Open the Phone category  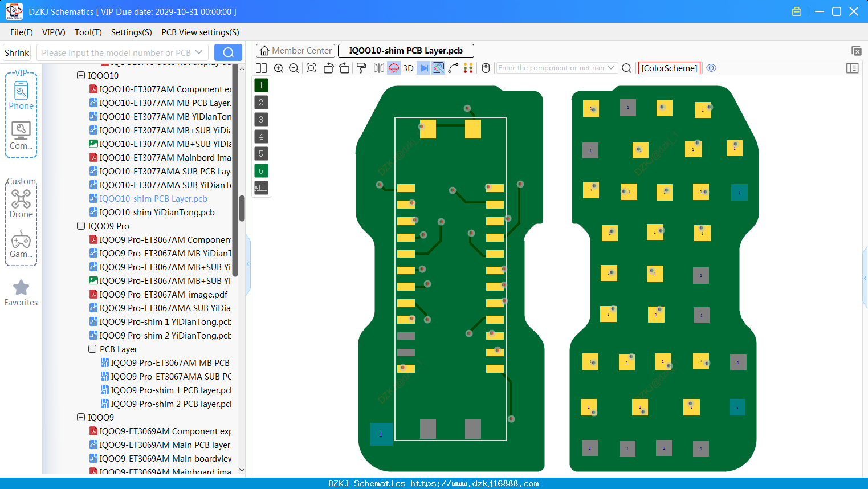[x=21, y=95]
